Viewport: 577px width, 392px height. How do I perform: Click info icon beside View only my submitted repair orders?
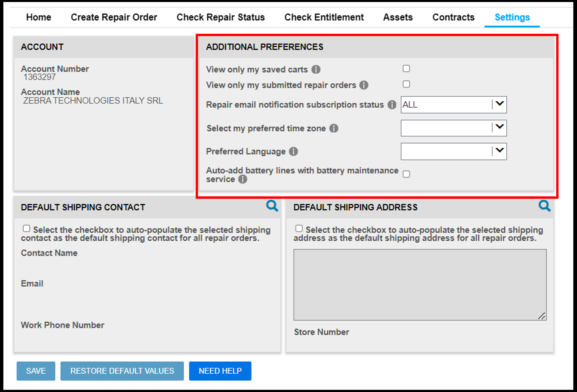click(x=364, y=85)
